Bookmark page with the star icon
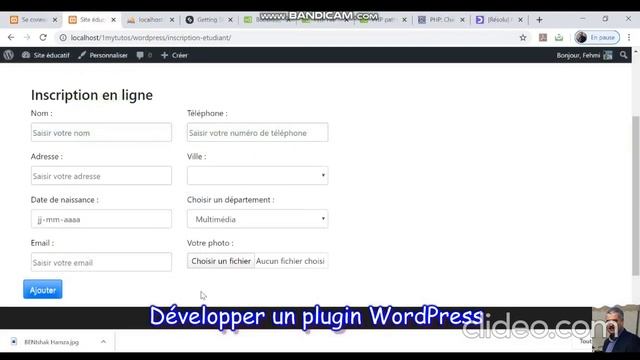 [x=523, y=38]
